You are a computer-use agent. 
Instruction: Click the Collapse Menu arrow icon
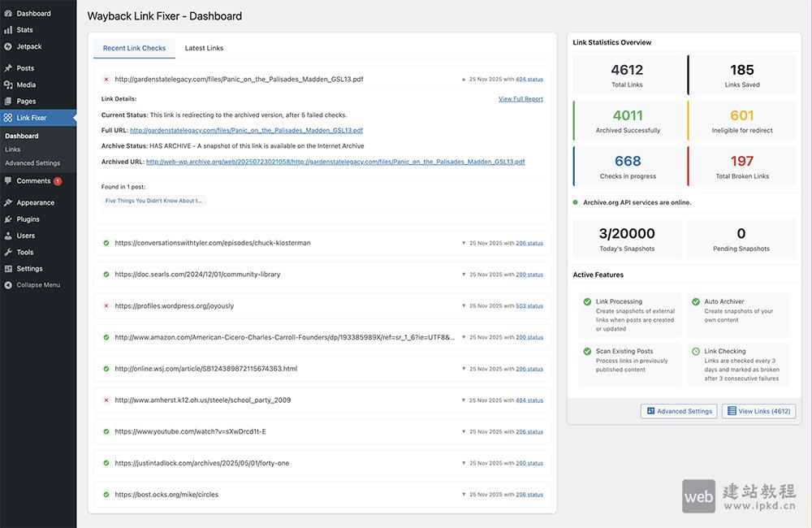8,285
